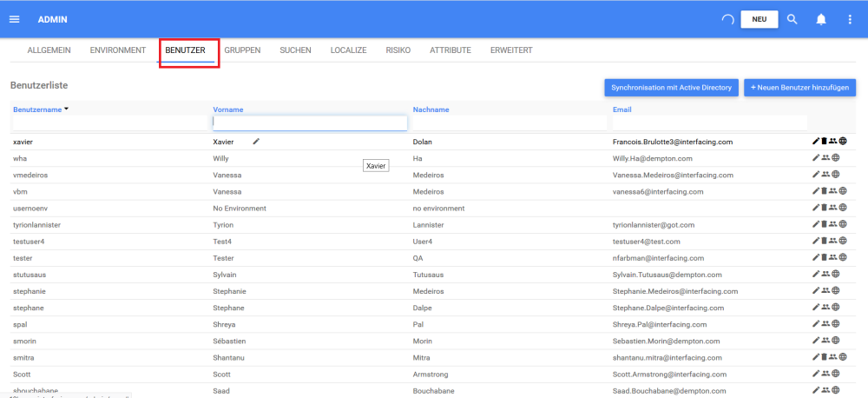Delete user vbm with trash icon
868x398 pixels.
[x=824, y=191]
